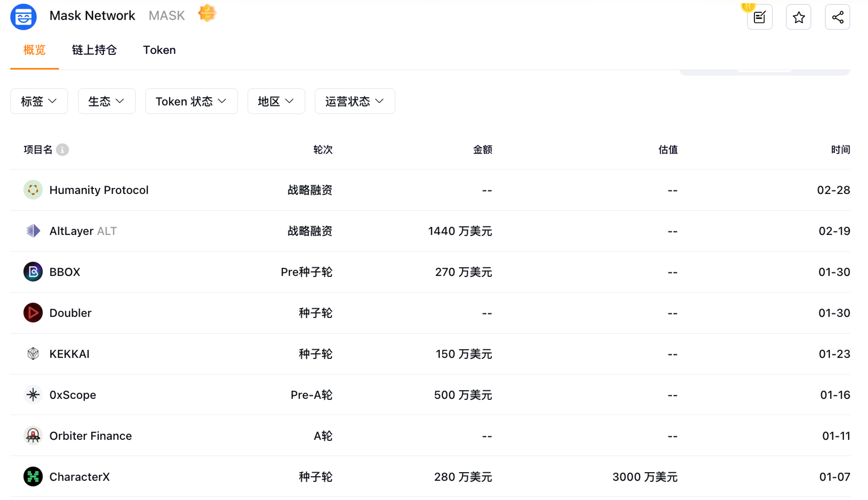Click the 项目名 column header

(38, 150)
